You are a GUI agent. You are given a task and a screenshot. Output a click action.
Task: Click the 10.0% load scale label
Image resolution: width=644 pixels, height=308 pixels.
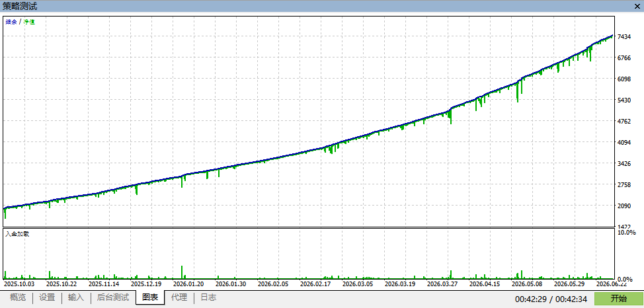pyautogui.click(x=626, y=233)
